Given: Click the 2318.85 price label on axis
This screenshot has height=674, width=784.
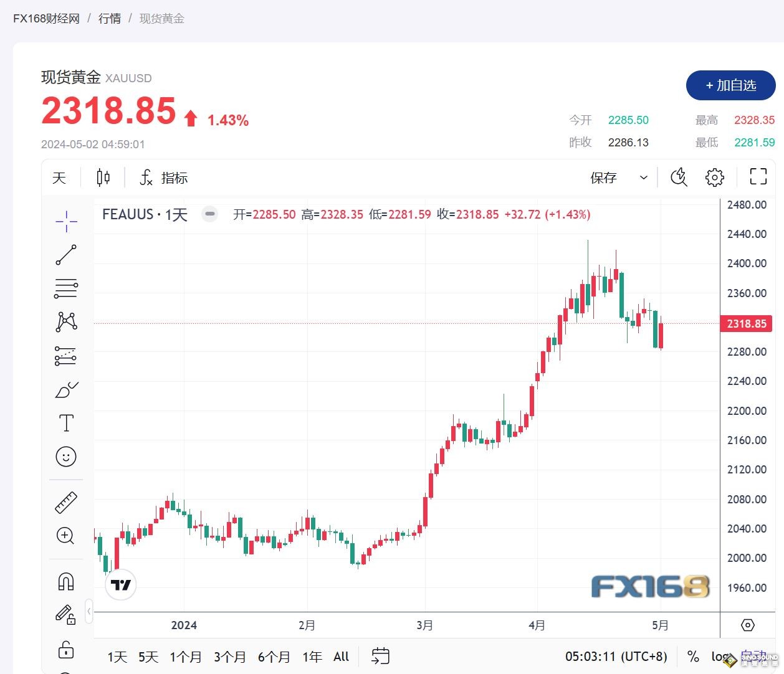Looking at the screenshot, I should (x=746, y=324).
